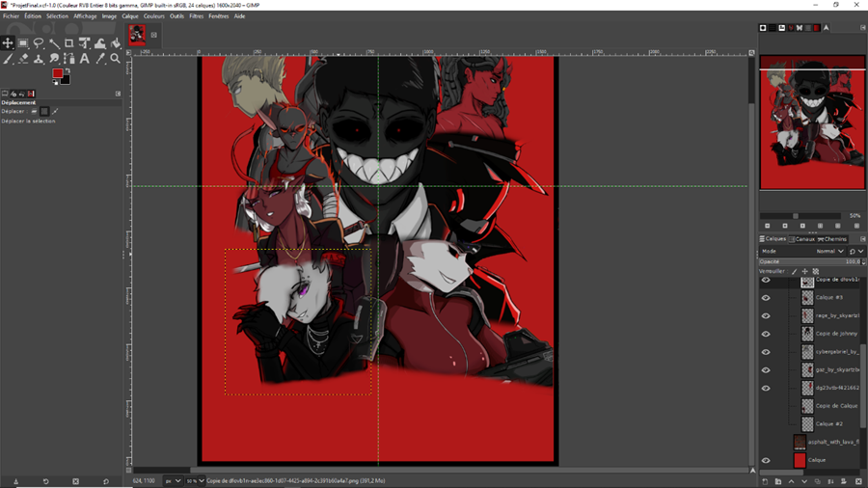Select the Free Select lasso tool
The width and height of the screenshot is (868, 488).
tap(39, 43)
